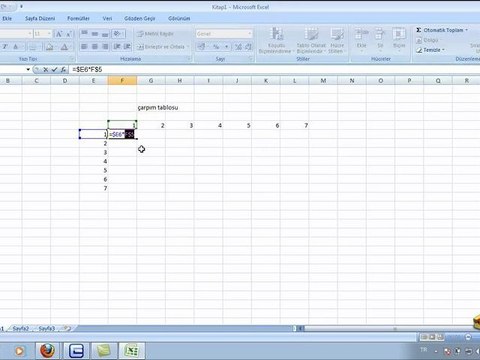Image resolution: width=480 pixels, height=360 pixels.
Task: Switch to the Sayfa3 sheet tab
Action: (x=47, y=328)
